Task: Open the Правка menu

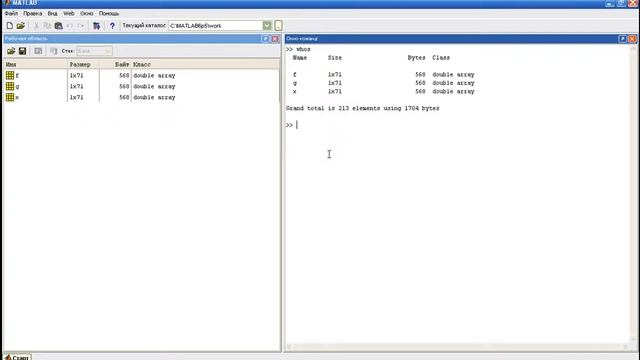Action: pos(33,13)
